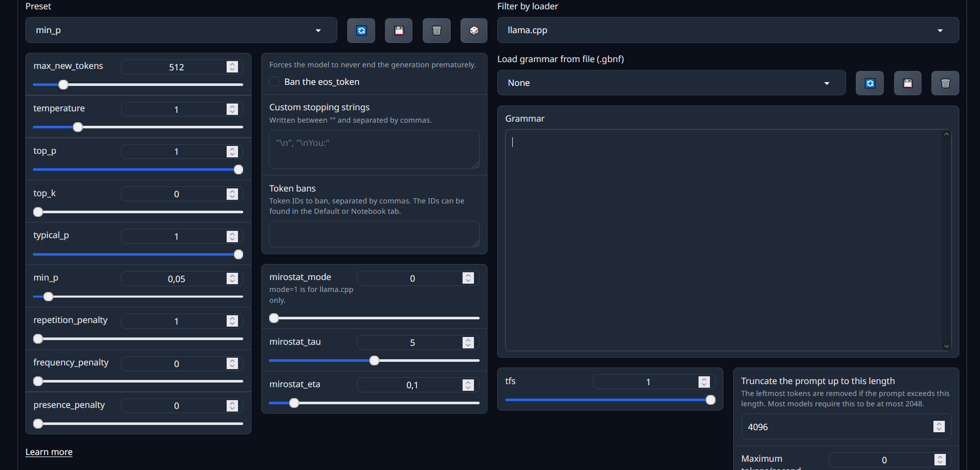Adjust the frequency_penalty slider handle
The height and width of the screenshot is (470, 980).
[38, 381]
